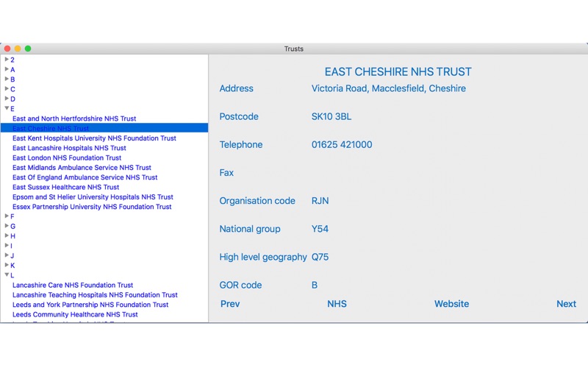Click the GOR code value B
Viewport: 588px width, 368px height.
(315, 285)
